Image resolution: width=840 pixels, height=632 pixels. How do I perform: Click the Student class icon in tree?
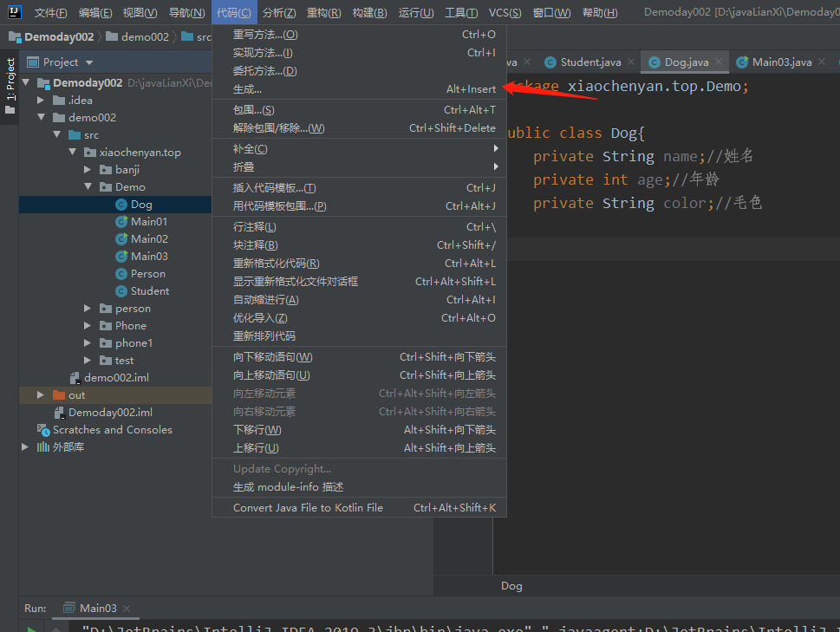(x=121, y=291)
